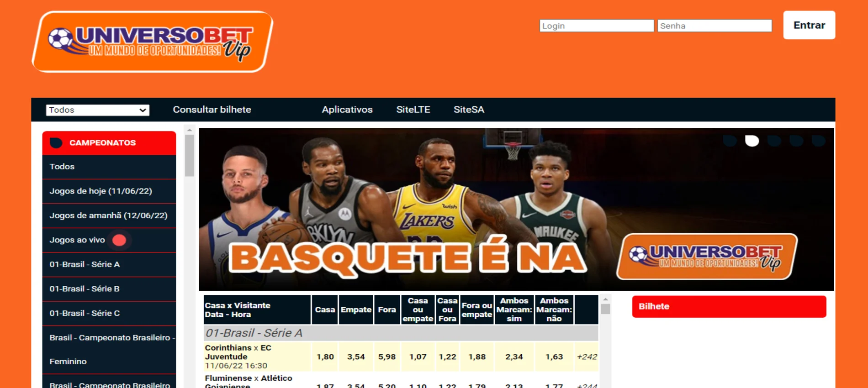The image size is (868, 388).
Task: Click the Casa x Visitante column header
Action: (x=257, y=309)
